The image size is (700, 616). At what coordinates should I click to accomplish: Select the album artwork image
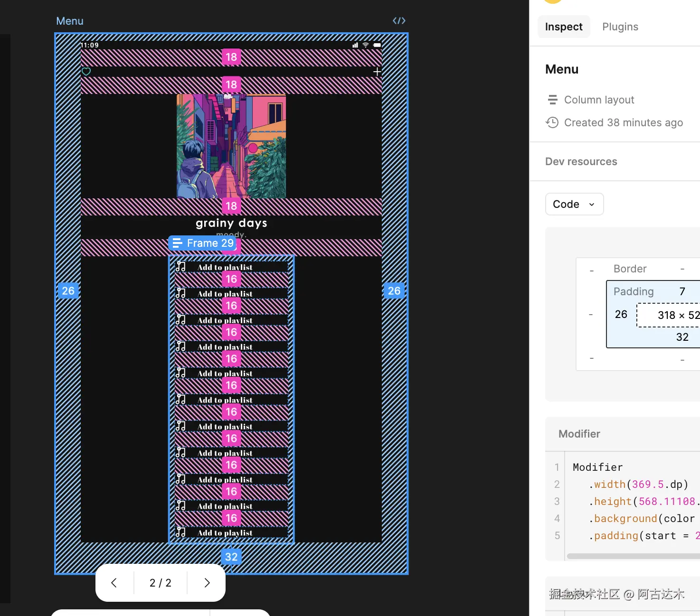231,146
